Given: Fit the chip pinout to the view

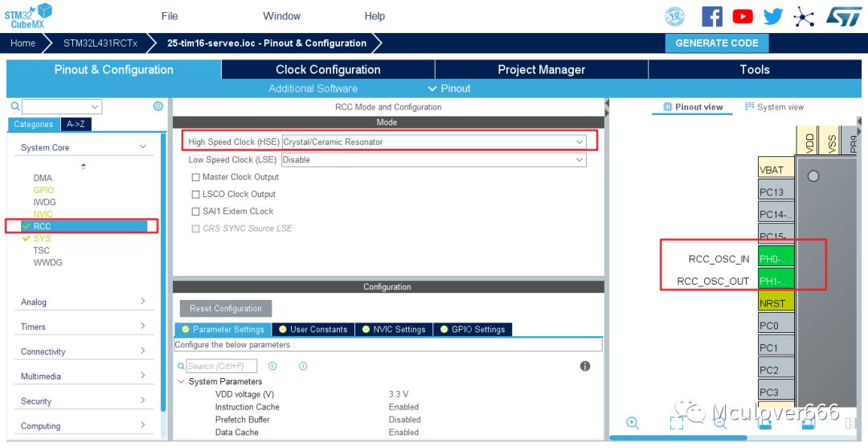Looking at the screenshot, I should pos(677,423).
